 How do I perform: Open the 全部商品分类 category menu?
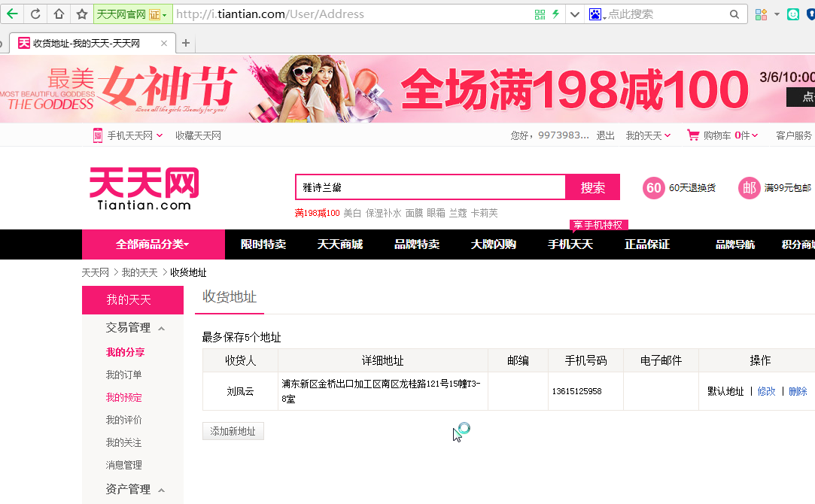point(154,244)
